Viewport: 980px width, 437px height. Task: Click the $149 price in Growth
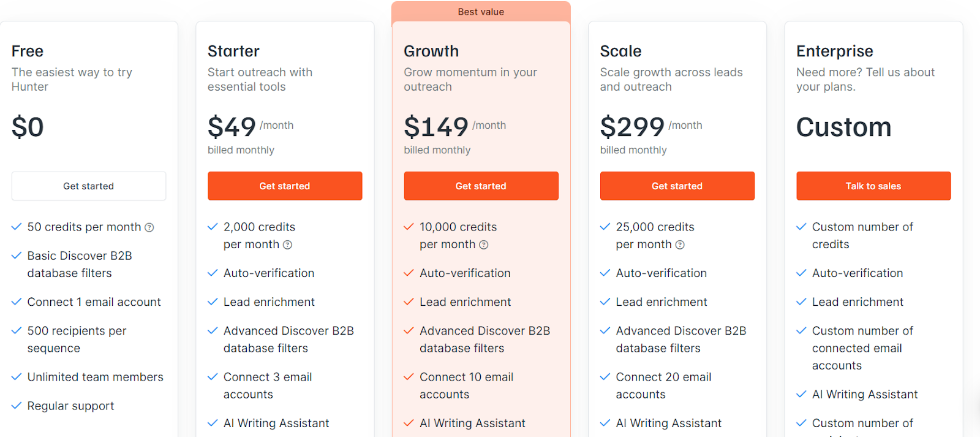click(437, 127)
